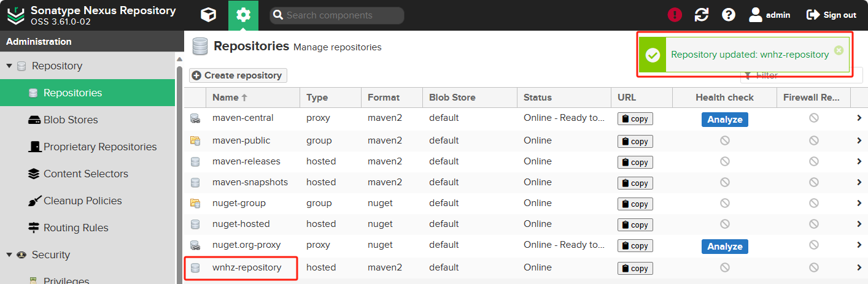Copy URL for nuget.org-proxy
Screen dimensions: 868x284
pos(635,245)
